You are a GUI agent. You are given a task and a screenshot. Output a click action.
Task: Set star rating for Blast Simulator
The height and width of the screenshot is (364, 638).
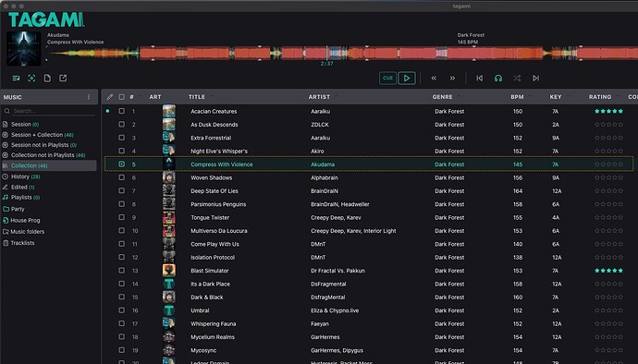(608, 271)
